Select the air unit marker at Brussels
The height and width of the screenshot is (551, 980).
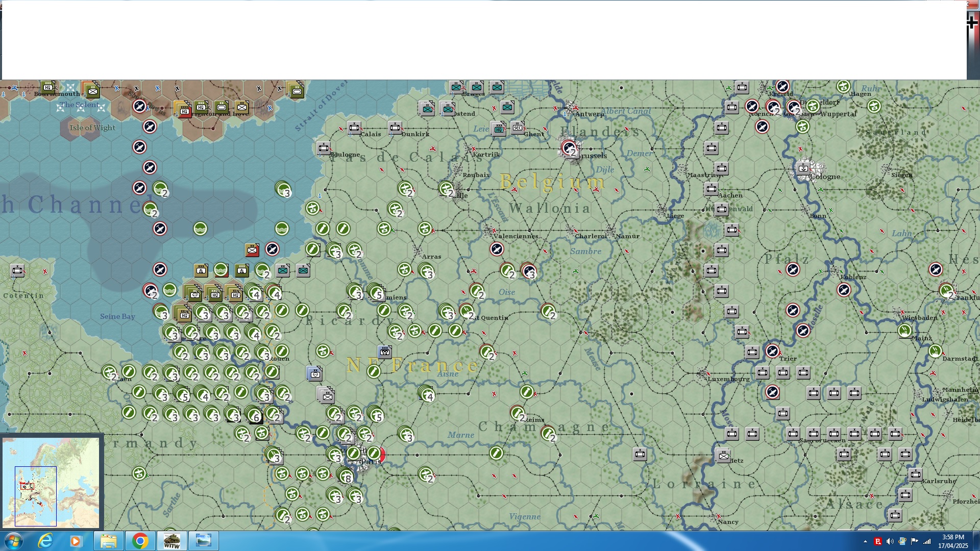[x=569, y=148]
